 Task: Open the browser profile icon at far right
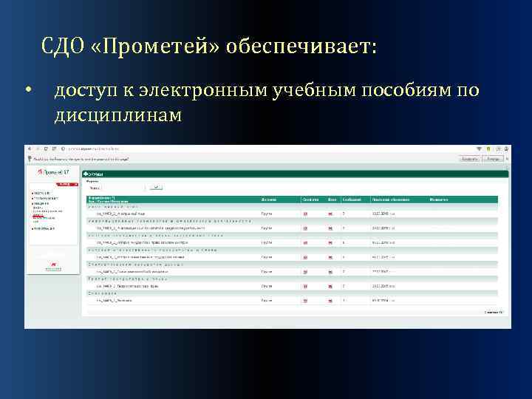tap(506, 149)
